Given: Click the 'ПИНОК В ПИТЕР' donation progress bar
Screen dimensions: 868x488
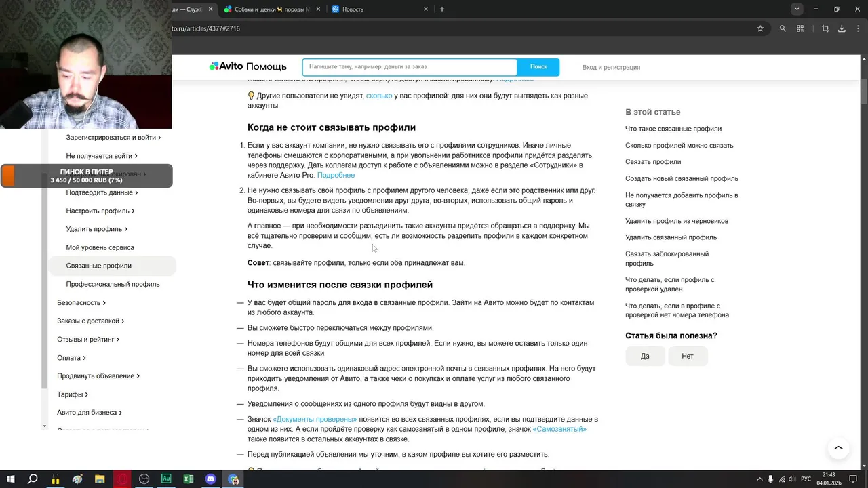Looking at the screenshot, I should (86, 176).
